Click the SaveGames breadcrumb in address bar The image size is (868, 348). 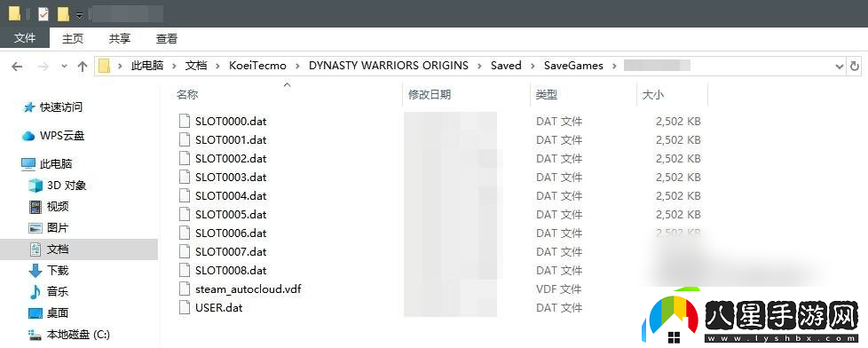(573, 66)
